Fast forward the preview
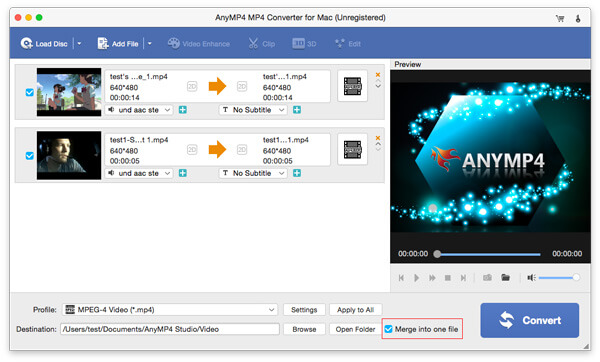The width and height of the screenshot is (600, 362). 432,278
